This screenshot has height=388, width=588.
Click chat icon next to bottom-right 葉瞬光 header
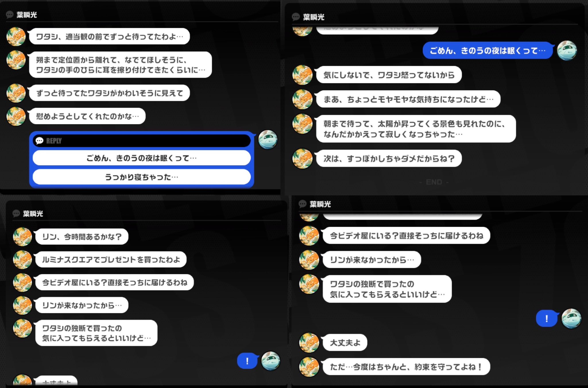[x=303, y=204]
